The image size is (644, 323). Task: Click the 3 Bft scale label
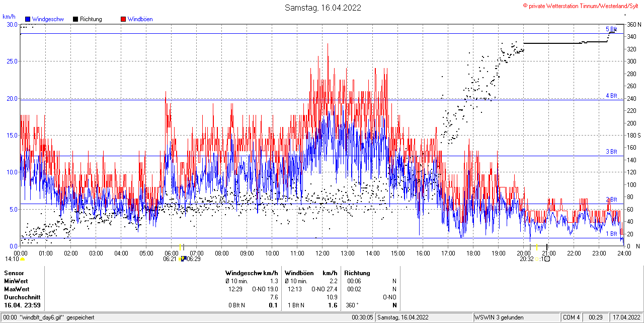(x=611, y=152)
